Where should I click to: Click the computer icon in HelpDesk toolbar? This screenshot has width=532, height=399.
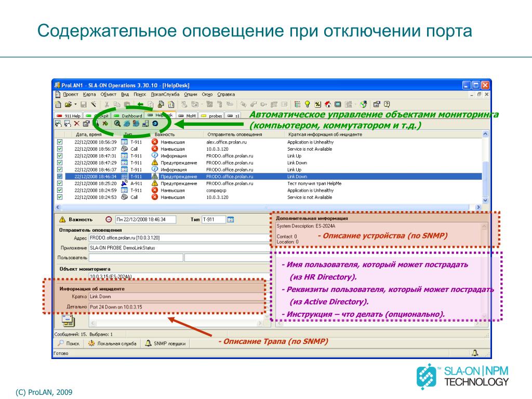click(145, 124)
